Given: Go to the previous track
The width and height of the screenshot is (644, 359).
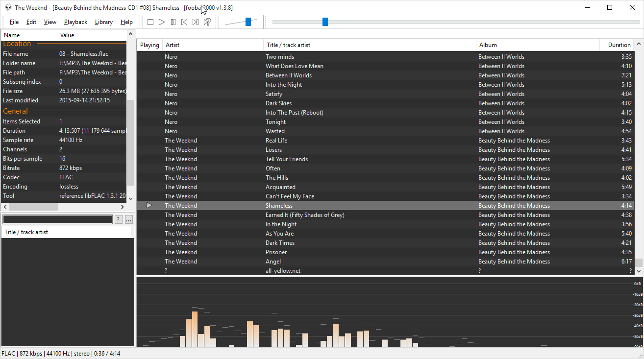Looking at the screenshot, I should pyautogui.click(x=184, y=22).
